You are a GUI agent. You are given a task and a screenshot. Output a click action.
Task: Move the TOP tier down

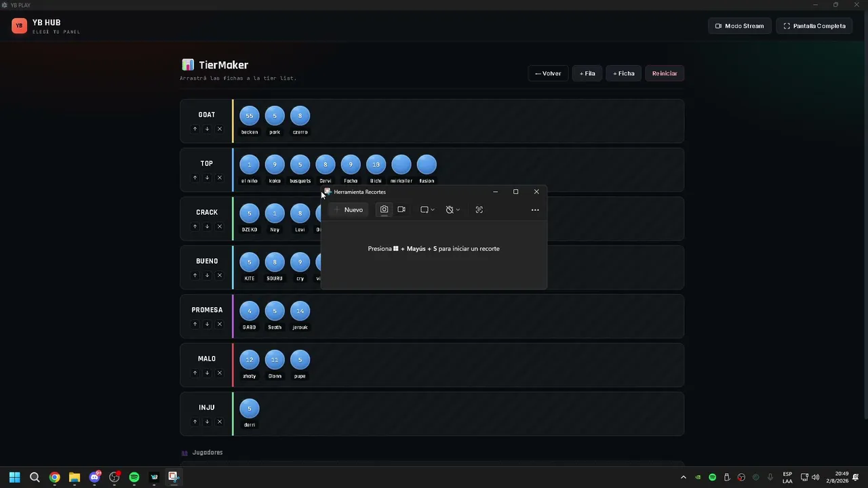pos(207,178)
